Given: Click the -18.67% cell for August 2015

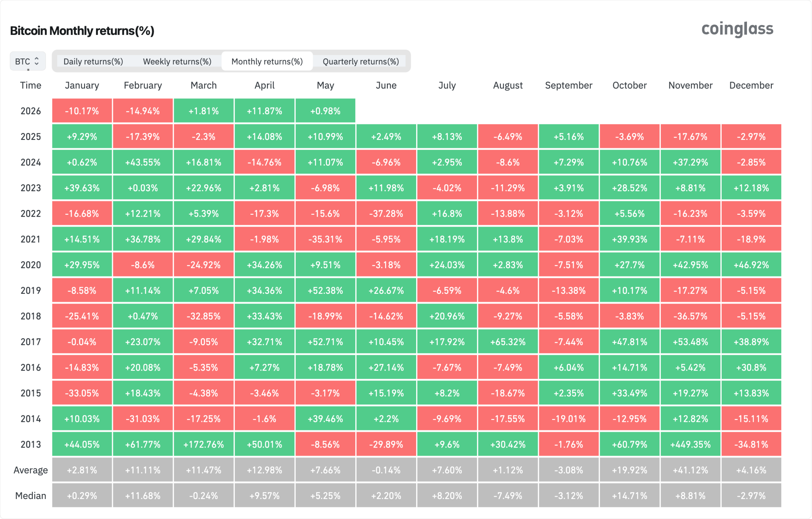Looking at the screenshot, I should pyautogui.click(x=508, y=392).
